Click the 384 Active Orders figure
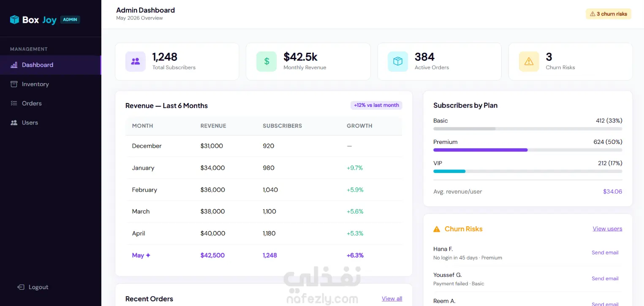The height and width of the screenshot is (306, 644). click(424, 57)
